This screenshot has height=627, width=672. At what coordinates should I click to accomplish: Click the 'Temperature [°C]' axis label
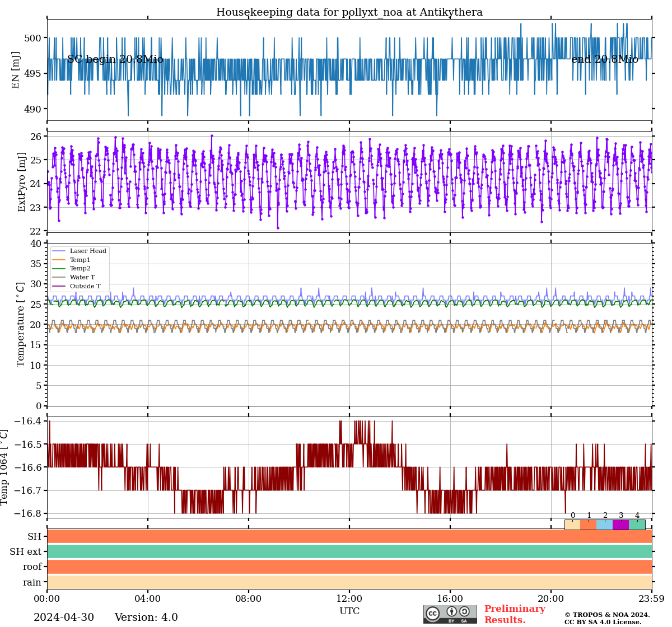21,324
